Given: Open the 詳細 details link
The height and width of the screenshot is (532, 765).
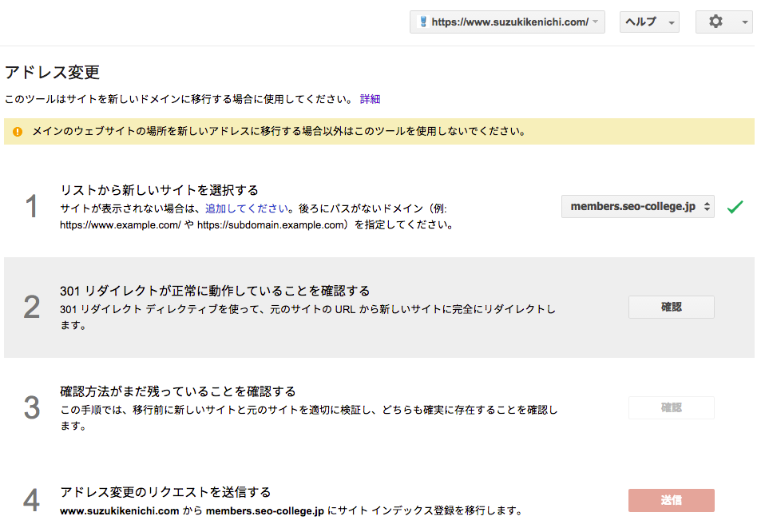Looking at the screenshot, I should [x=370, y=99].
